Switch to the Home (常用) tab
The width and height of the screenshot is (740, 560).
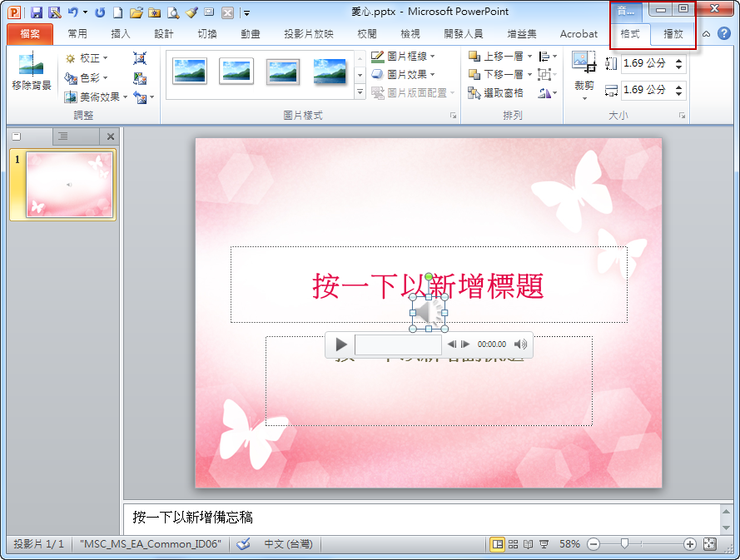77,33
